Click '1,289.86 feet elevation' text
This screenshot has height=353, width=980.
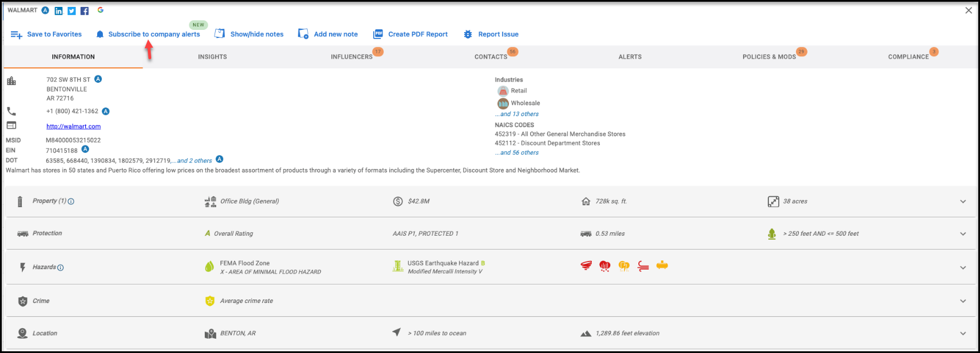[x=627, y=333]
